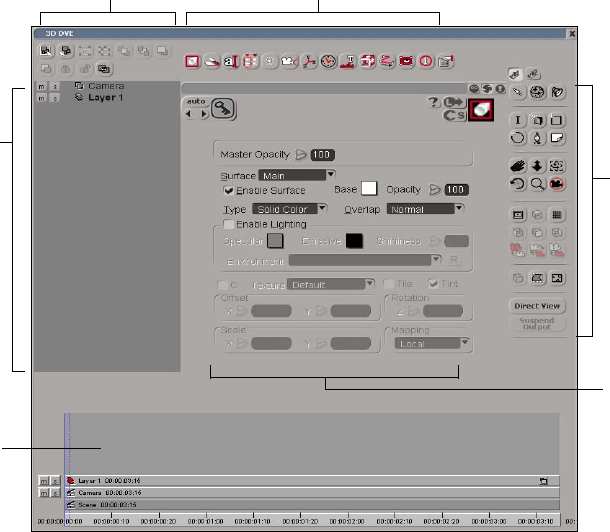Open camera properties in the top toolbar

coord(289,61)
